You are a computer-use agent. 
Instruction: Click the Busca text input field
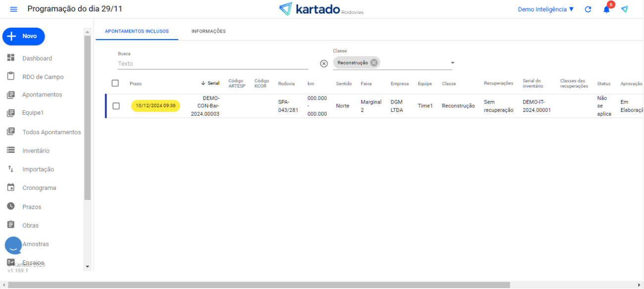click(x=213, y=63)
